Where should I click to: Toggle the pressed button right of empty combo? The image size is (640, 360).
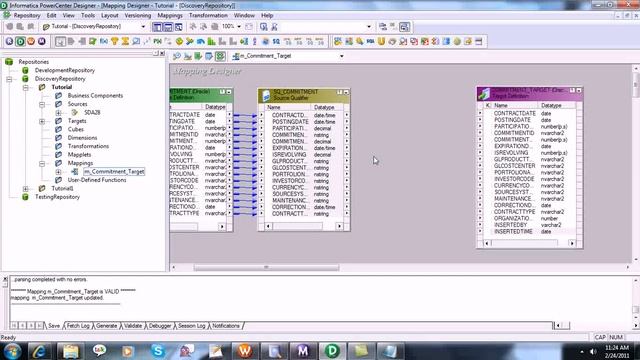point(404,27)
